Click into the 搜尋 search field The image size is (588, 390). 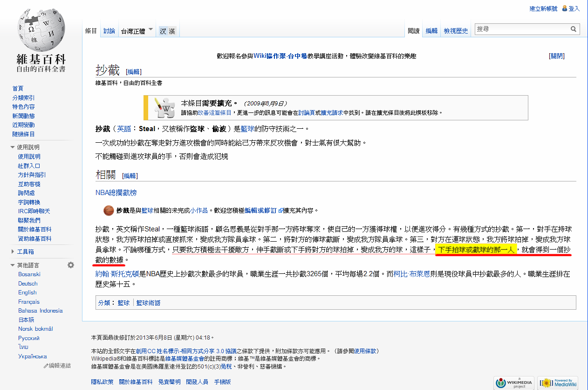pos(521,29)
